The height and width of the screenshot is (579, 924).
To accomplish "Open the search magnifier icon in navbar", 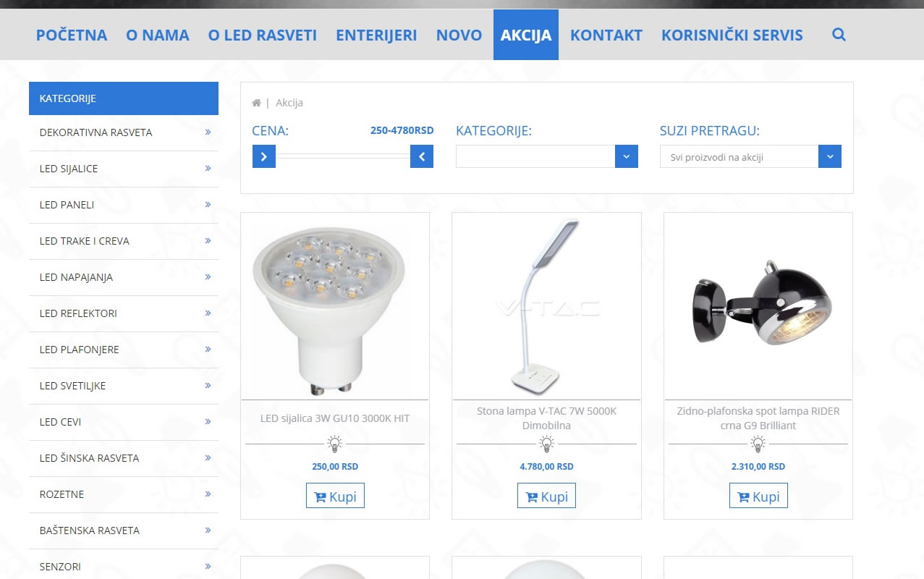I will 839,34.
